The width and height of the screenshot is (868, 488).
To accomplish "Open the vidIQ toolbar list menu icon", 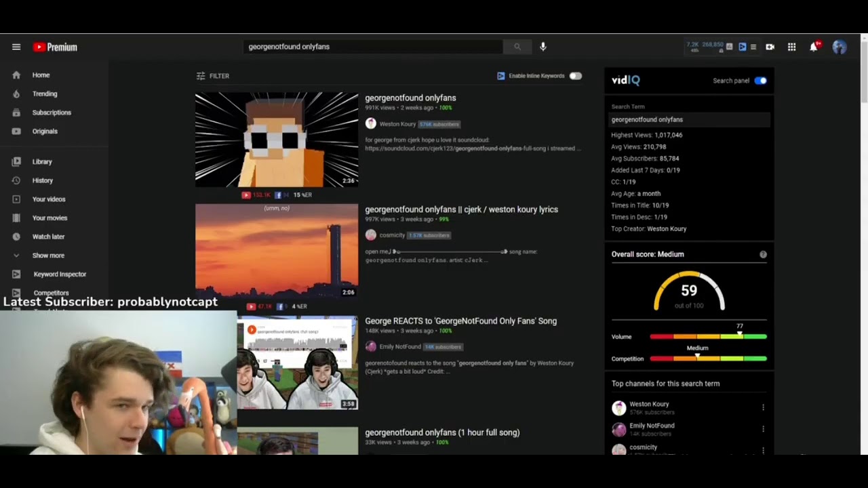I will click(753, 47).
